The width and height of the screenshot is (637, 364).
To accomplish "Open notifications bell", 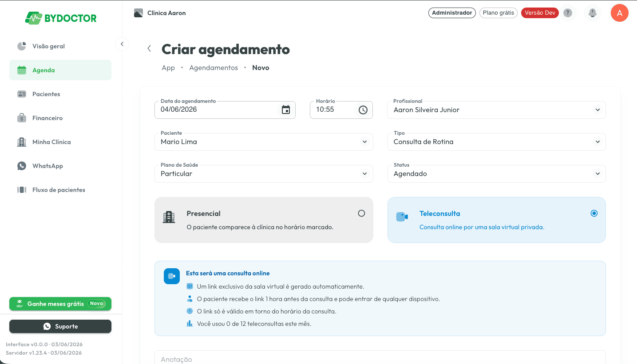I will coord(593,13).
